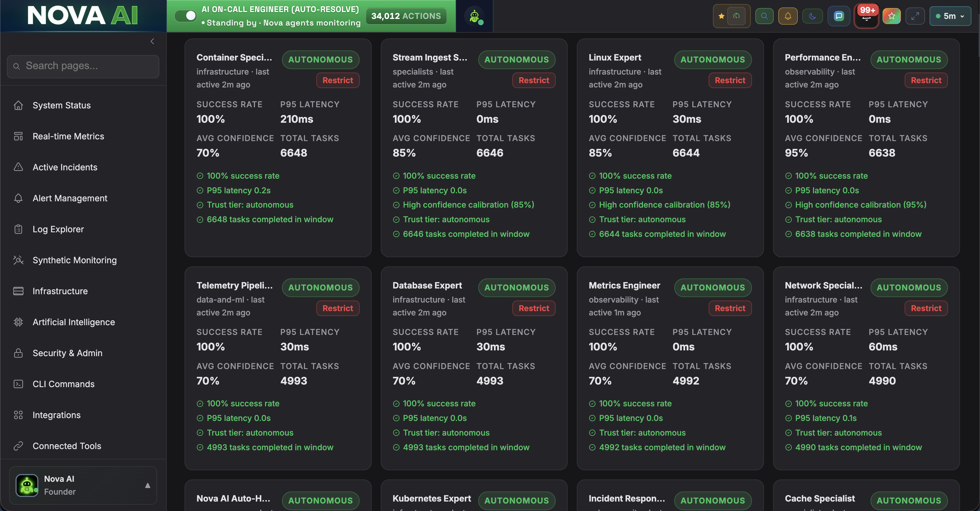980x511 pixels.
Task: Open the speedometer gauge icon in the header
Action: [x=736, y=16]
